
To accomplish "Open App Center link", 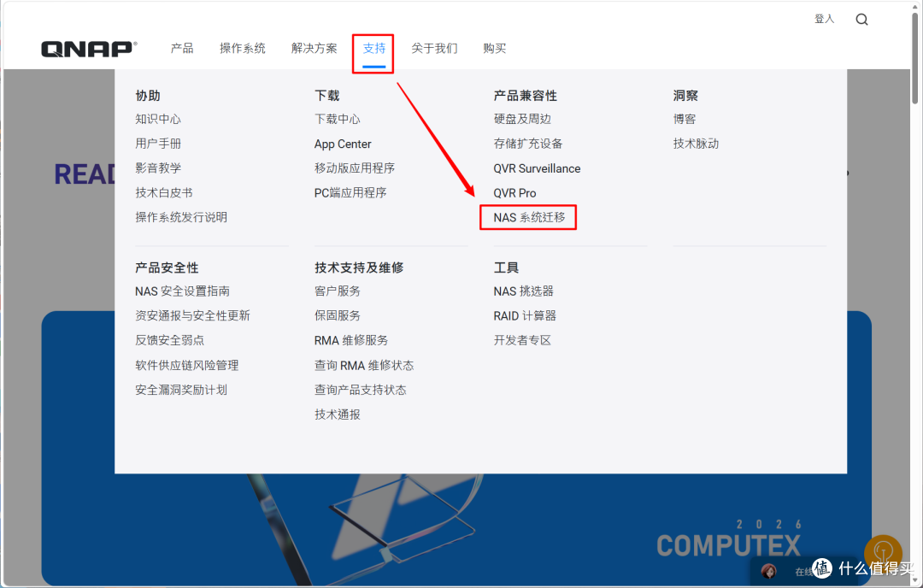I will pyautogui.click(x=343, y=144).
